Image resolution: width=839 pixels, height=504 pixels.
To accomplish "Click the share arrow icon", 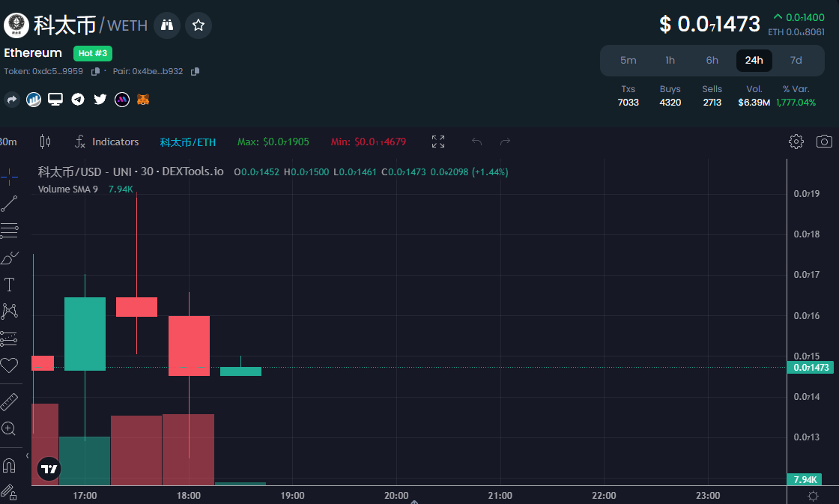I will tap(12, 100).
